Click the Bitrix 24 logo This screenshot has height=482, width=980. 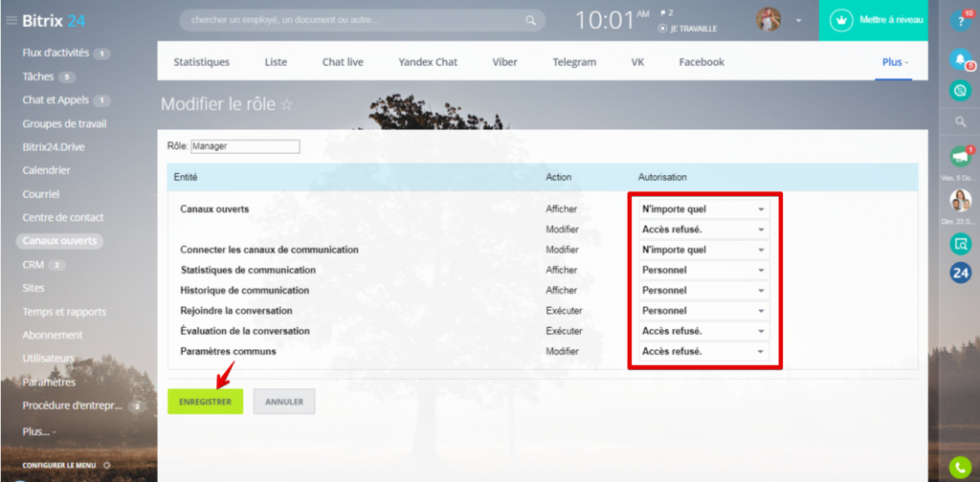[x=54, y=21]
